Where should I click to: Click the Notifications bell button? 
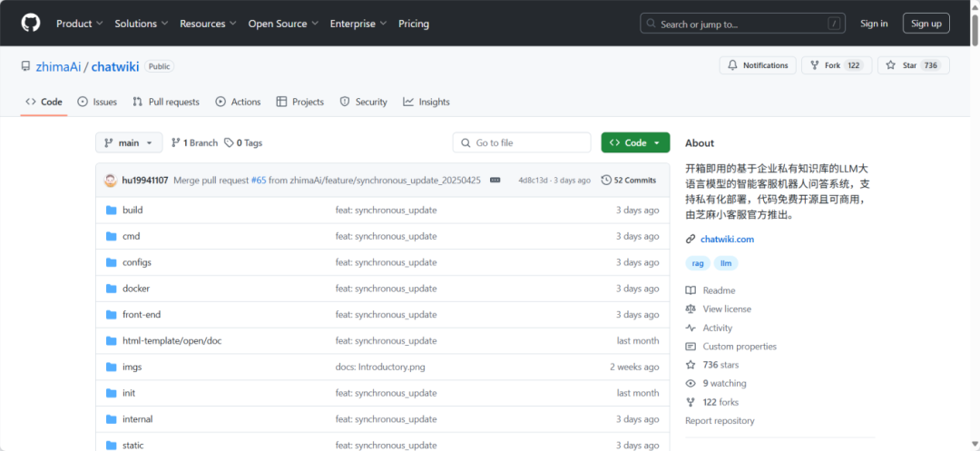point(758,65)
